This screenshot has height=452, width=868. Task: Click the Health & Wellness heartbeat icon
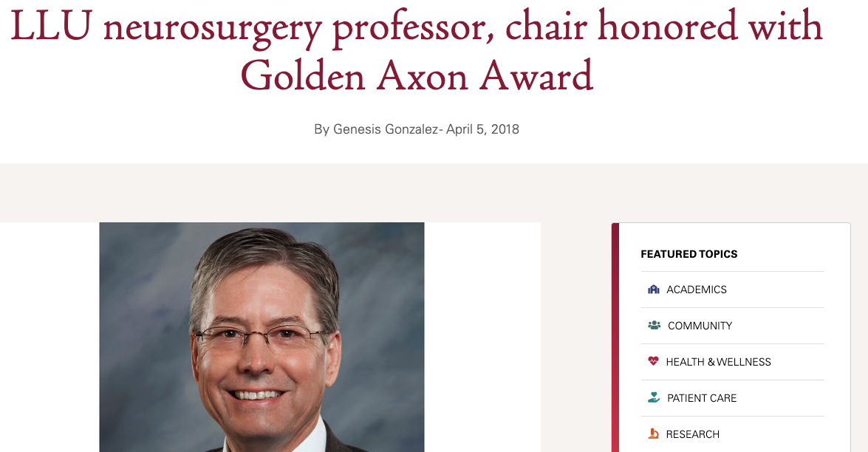click(653, 361)
